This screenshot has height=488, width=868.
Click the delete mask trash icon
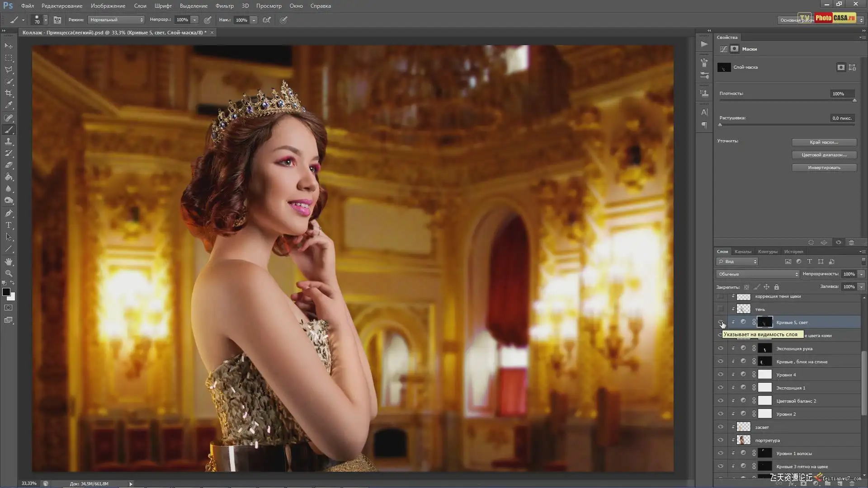pos(851,243)
